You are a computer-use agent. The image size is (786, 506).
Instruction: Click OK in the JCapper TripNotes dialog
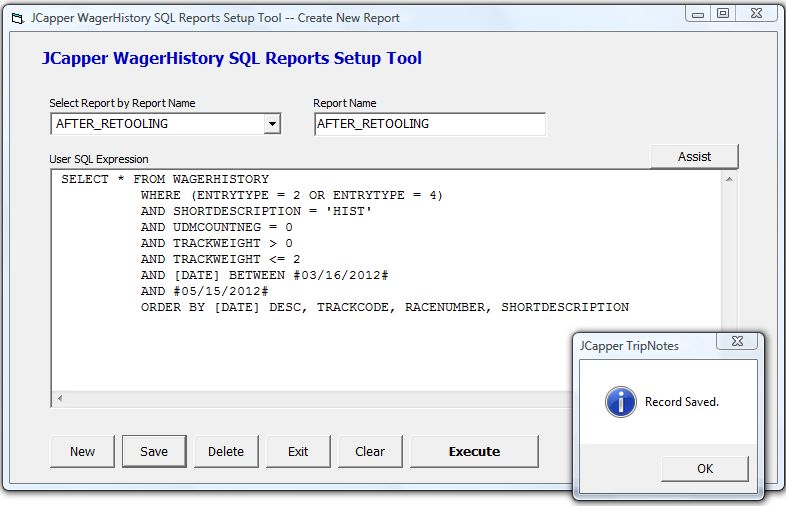[x=705, y=468]
